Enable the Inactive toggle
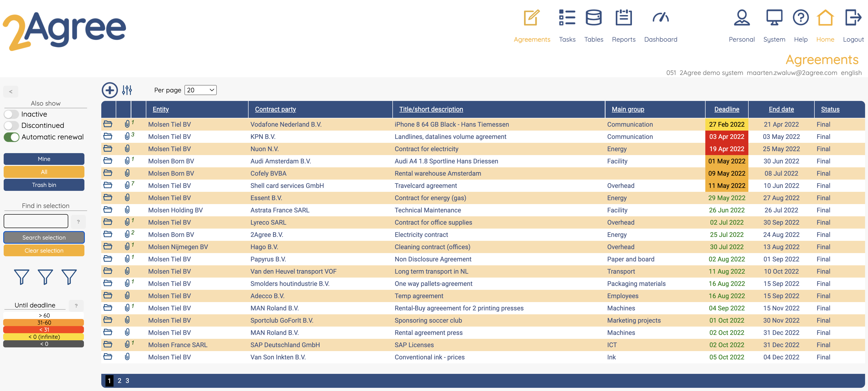Viewport: 868px width, 391px height. coord(11,114)
